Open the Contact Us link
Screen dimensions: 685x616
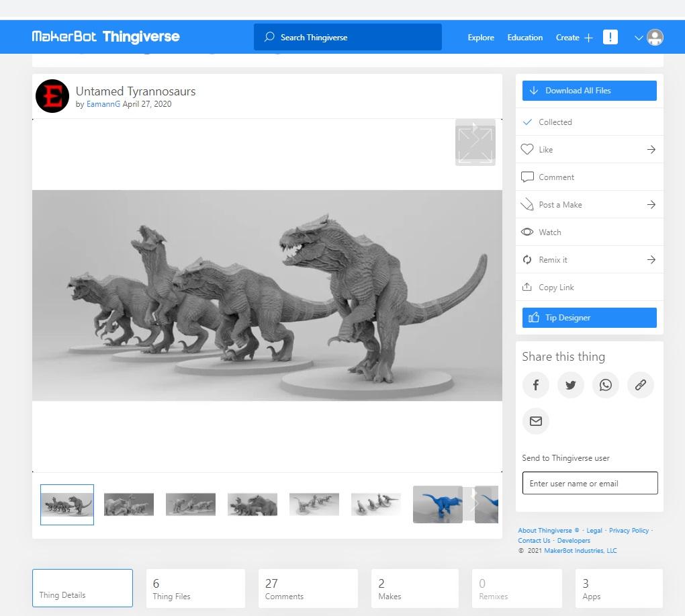click(534, 540)
